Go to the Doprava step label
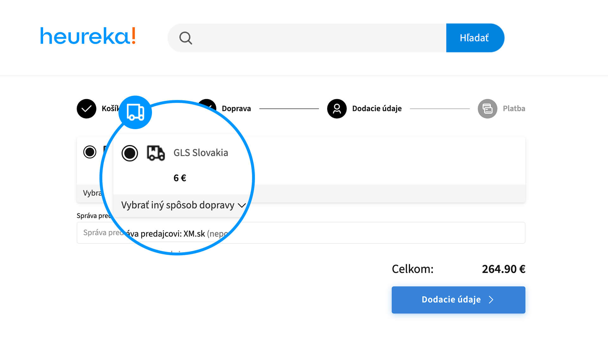Viewport: 608px width, 364px height. tap(236, 109)
